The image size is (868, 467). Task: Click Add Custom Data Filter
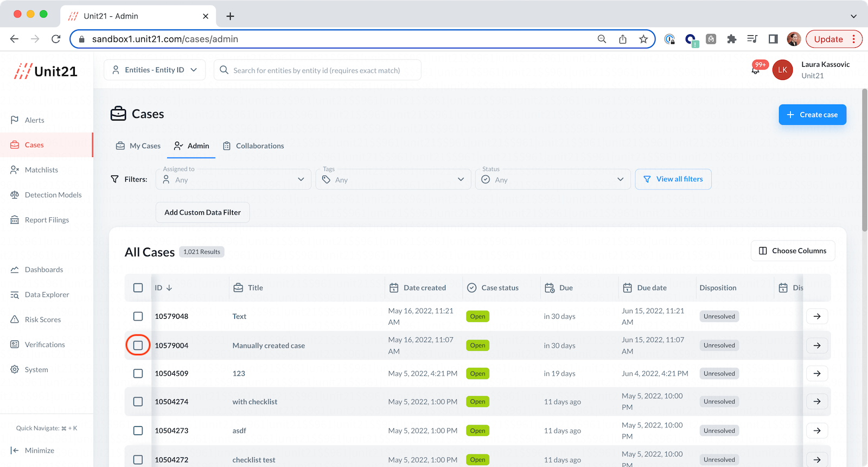pos(203,212)
